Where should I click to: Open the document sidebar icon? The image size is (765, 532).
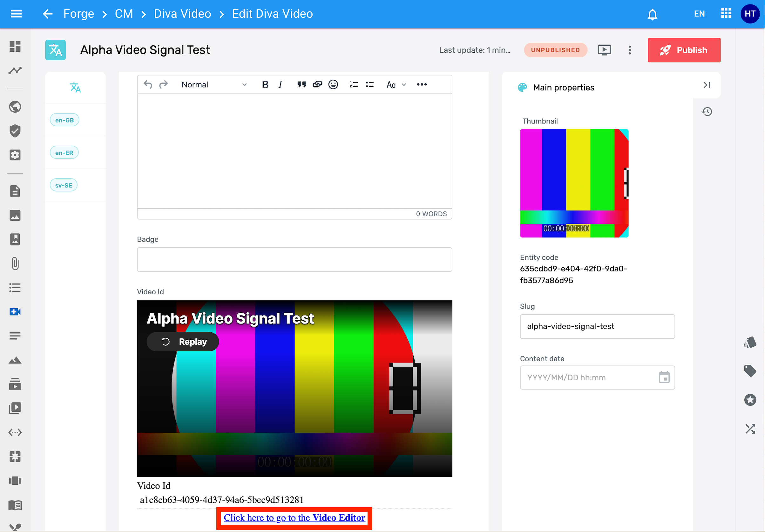(15, 191)
